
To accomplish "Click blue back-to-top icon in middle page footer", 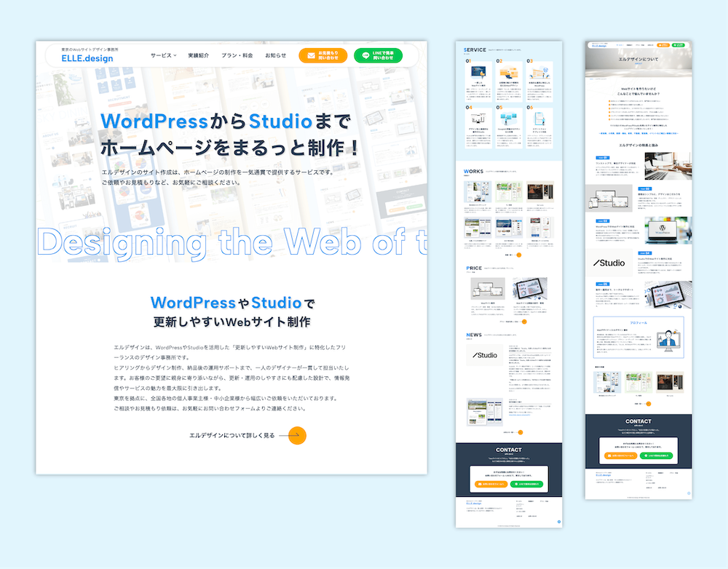I will pyautogui.click(x=558, y=522).
